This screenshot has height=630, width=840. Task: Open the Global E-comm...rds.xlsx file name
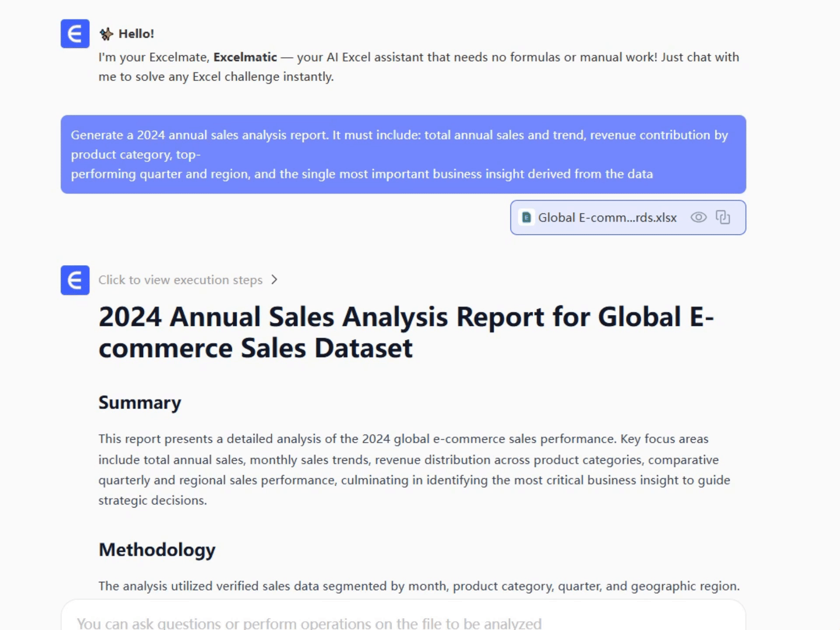pyautogui.click(x=607, y=217)
